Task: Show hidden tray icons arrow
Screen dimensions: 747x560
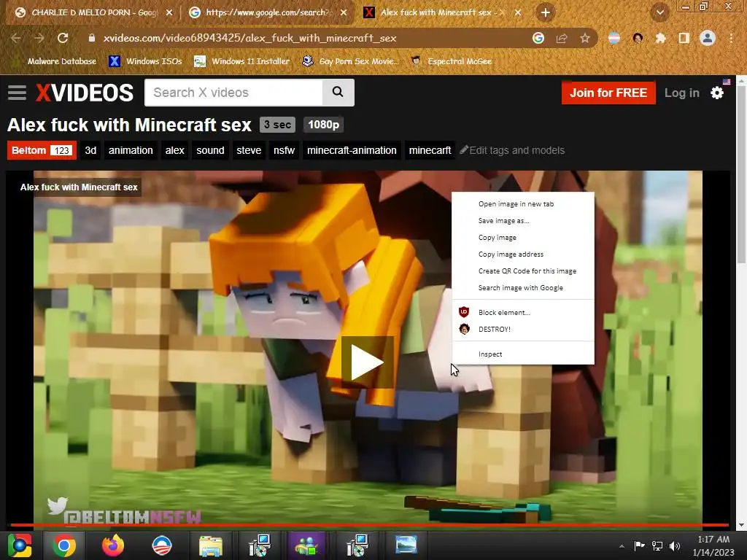Action: coord(622,546)
